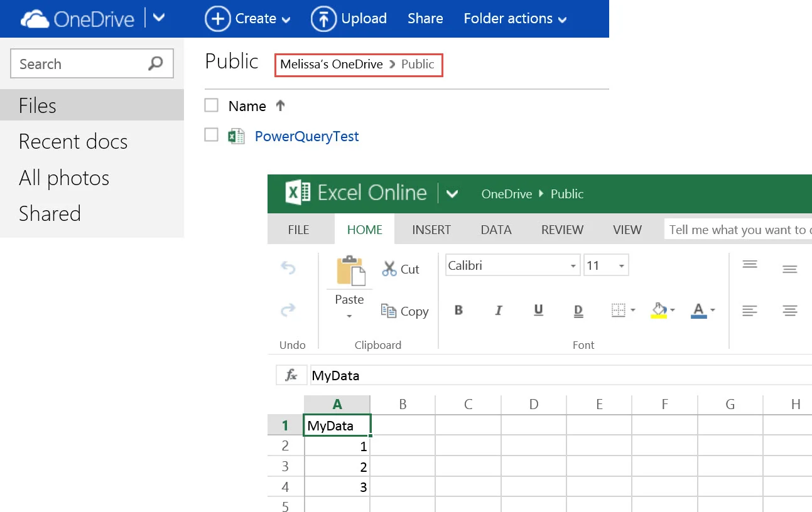Toggle Italic formatting
Viewport: 812px width, 512px height.
[499, 310]
